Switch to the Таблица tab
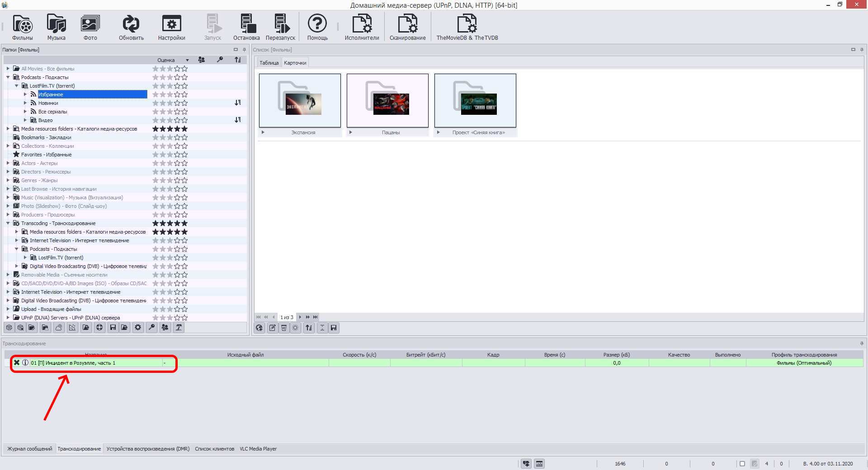This screenshot has width=868, height=470. tap(269, 63)
